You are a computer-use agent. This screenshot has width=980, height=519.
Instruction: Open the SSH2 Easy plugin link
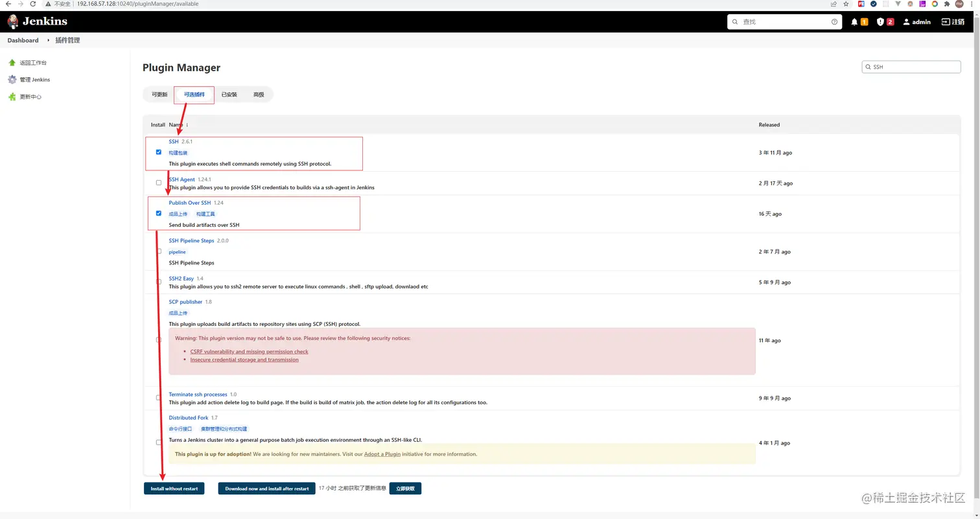point(181,279)
